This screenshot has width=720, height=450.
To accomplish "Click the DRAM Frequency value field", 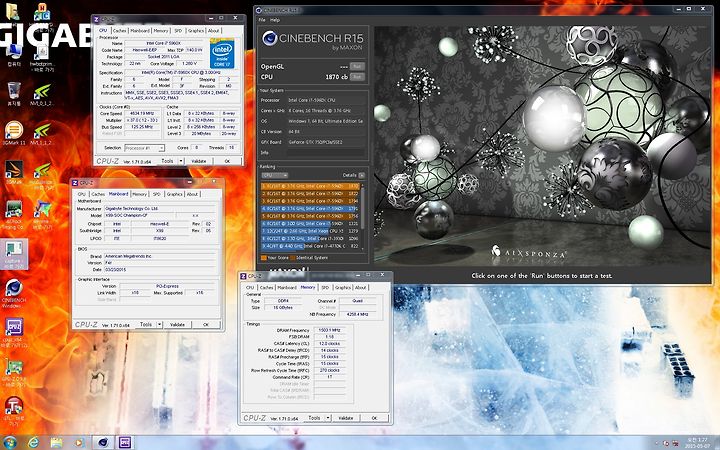I will coord(329,330).
